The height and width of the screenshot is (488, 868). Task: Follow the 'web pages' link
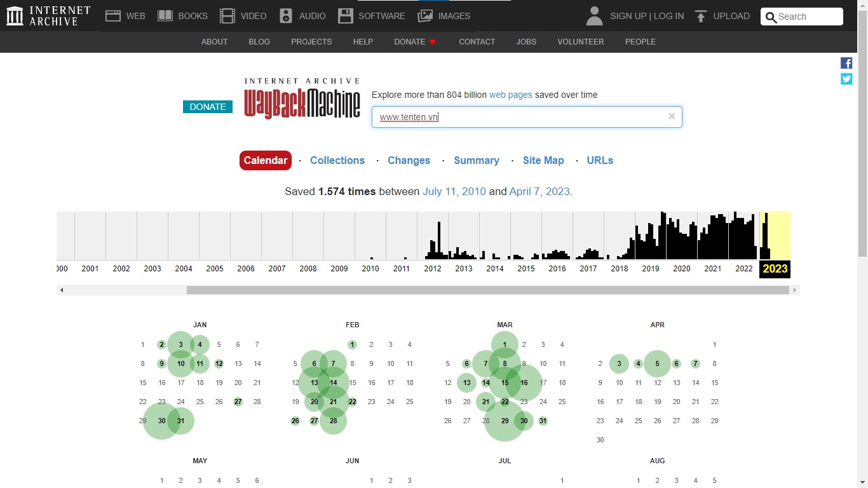(x=511, y=95)
